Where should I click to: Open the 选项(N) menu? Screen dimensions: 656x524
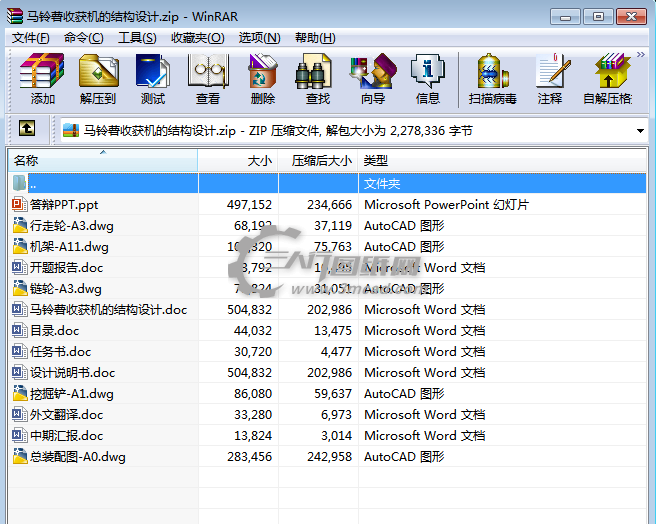coord(259,38)
